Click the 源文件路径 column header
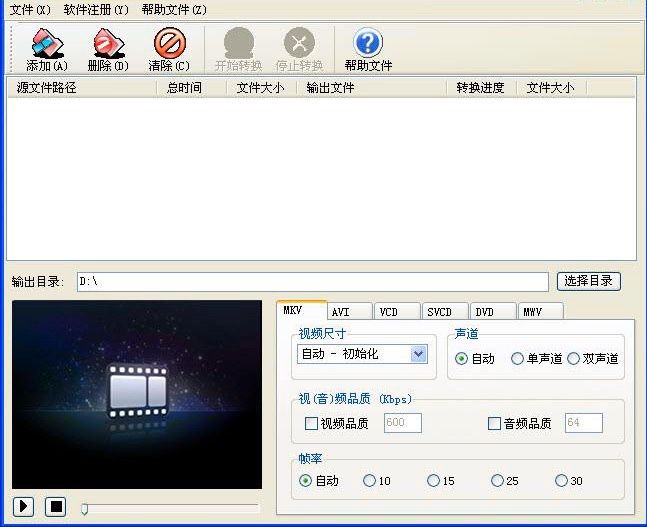The image size is (647, 527). [82, 87]
